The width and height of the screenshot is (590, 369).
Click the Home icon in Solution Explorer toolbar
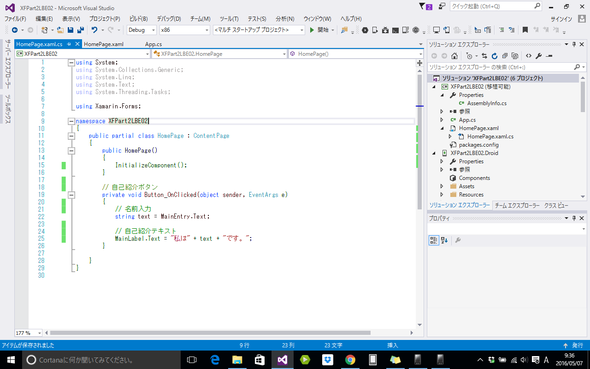point(455,56)
